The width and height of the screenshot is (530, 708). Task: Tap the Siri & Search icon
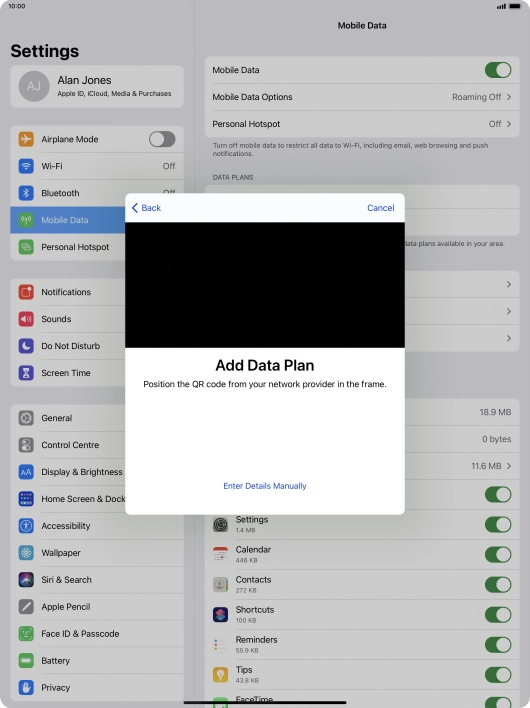26,580
